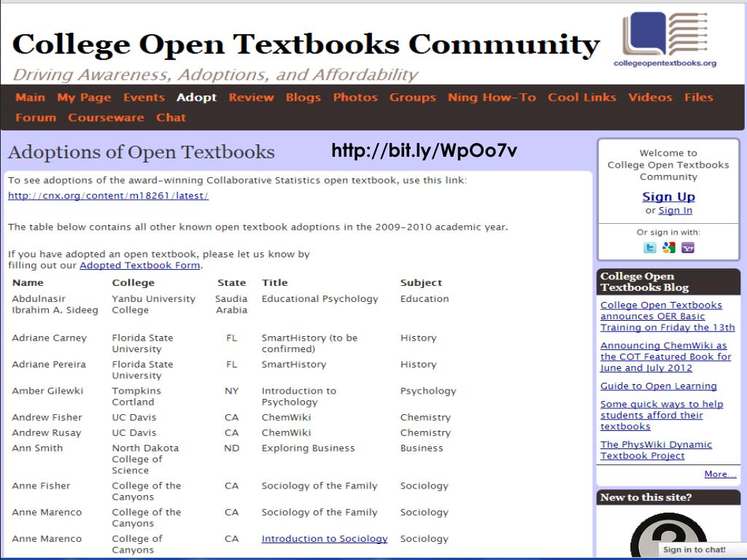747x560 pixels.
Task: Go to My Page tab
Action: tap(85, 98)
